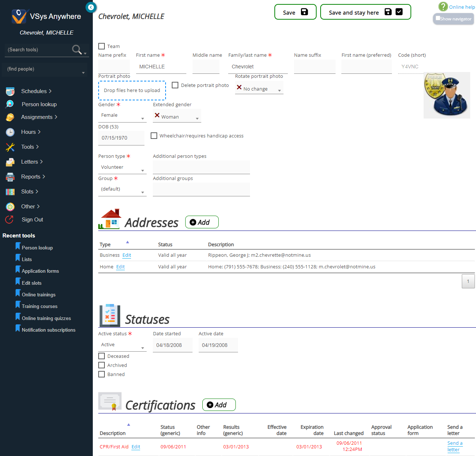
Task: Edit the Business address entry
Action: tap(127, 255)
